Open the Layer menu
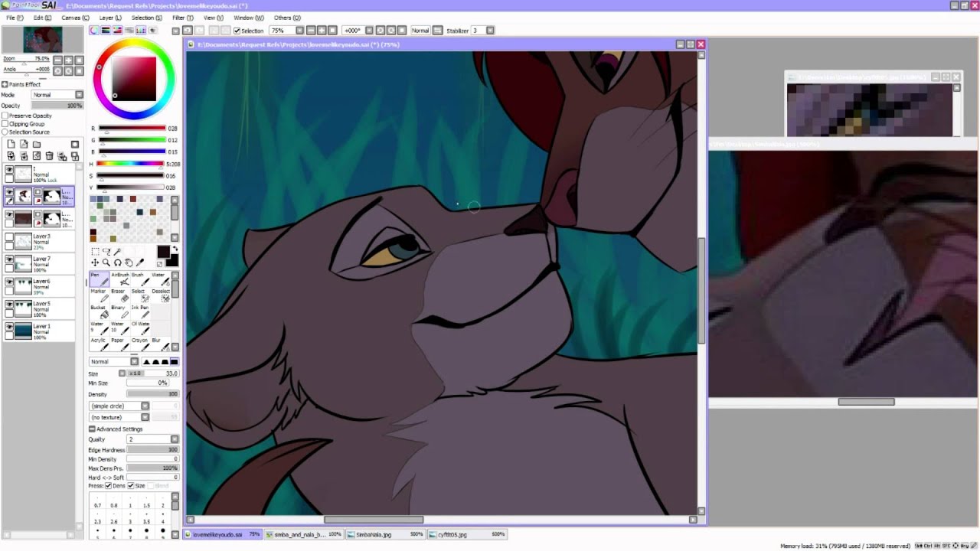The width and height of the screenshot is (980, 551). coord(110,17)
